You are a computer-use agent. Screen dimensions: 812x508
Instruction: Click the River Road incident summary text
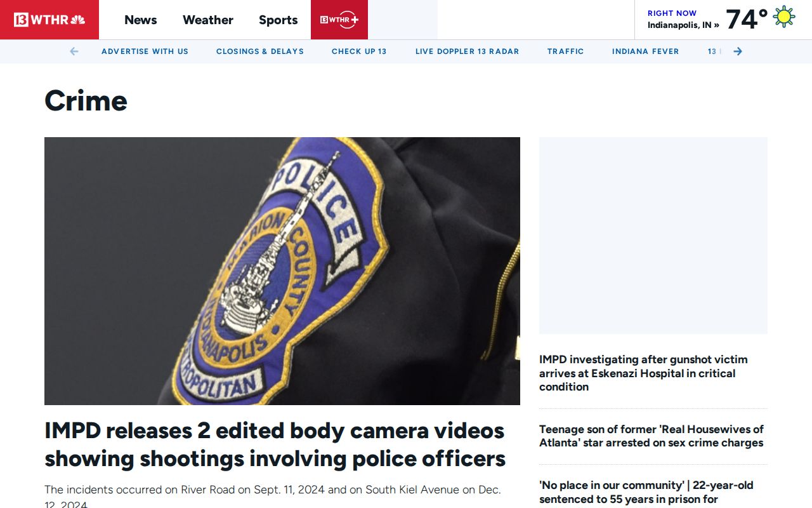coord(273,497)
